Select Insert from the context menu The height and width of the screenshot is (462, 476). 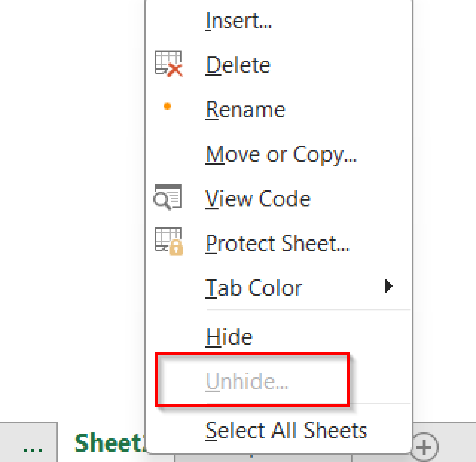[239, 21]
